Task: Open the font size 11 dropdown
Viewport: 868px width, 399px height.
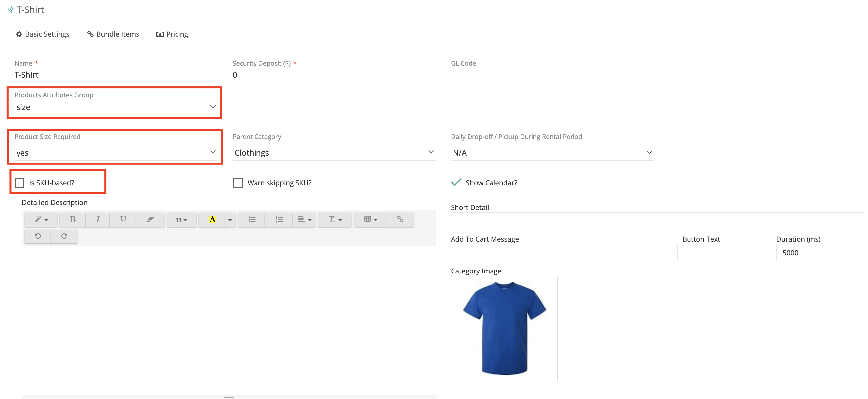Action: [x=181, y=220]
